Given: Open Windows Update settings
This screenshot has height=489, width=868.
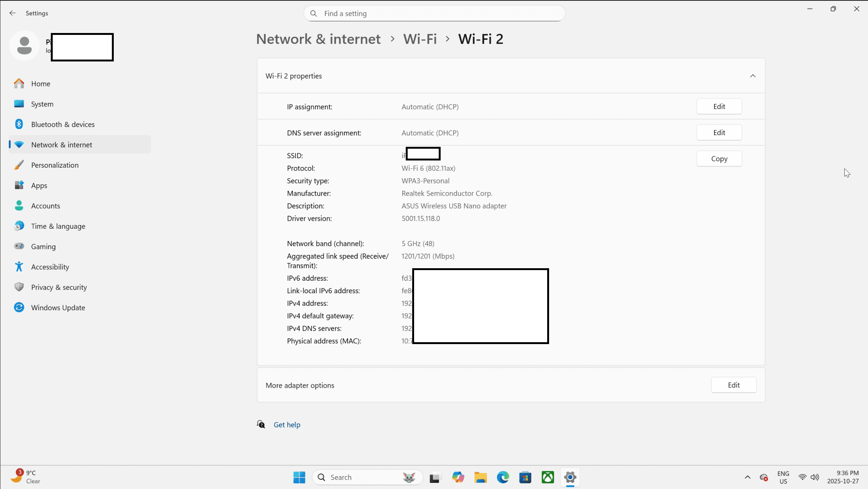Looking at the screenshot, I should (x=58, y=308).
